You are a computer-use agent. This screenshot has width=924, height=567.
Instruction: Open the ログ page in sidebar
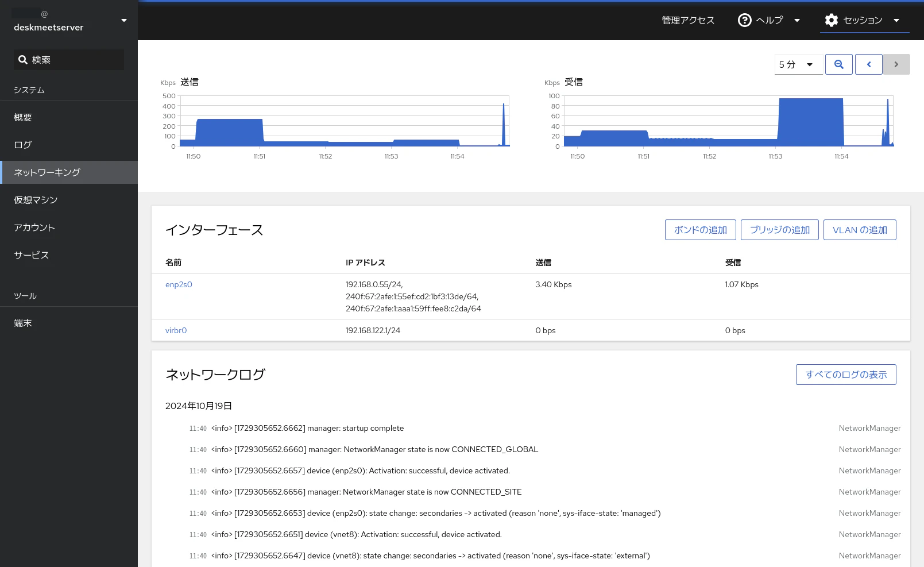pyautogui.click(x=69, y=145)
